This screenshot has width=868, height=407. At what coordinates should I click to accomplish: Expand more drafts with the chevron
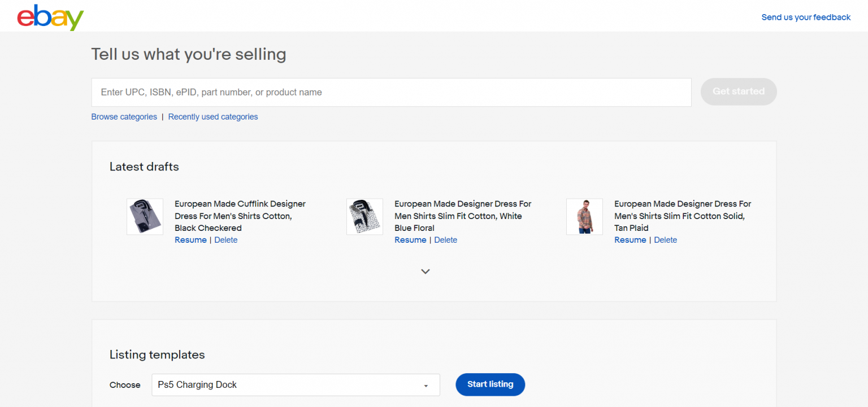pos(426,272)
